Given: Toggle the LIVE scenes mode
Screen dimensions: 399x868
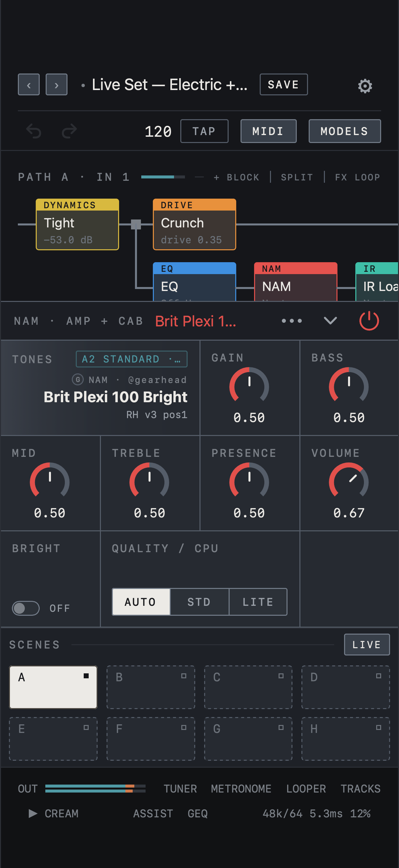Looking at the screenshot, I should coord(367,645).
